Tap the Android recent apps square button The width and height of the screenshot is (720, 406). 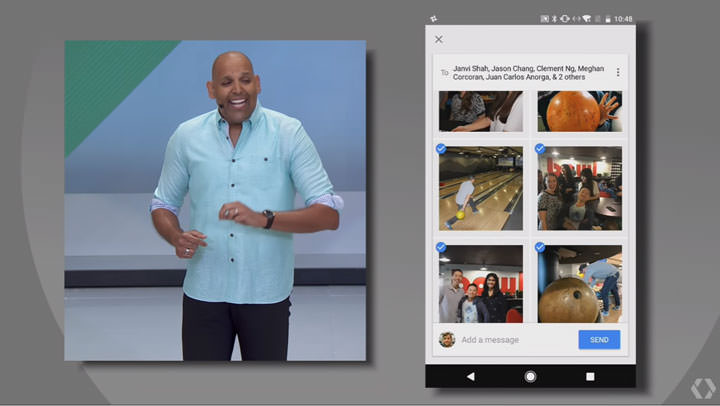pos(591,377)
